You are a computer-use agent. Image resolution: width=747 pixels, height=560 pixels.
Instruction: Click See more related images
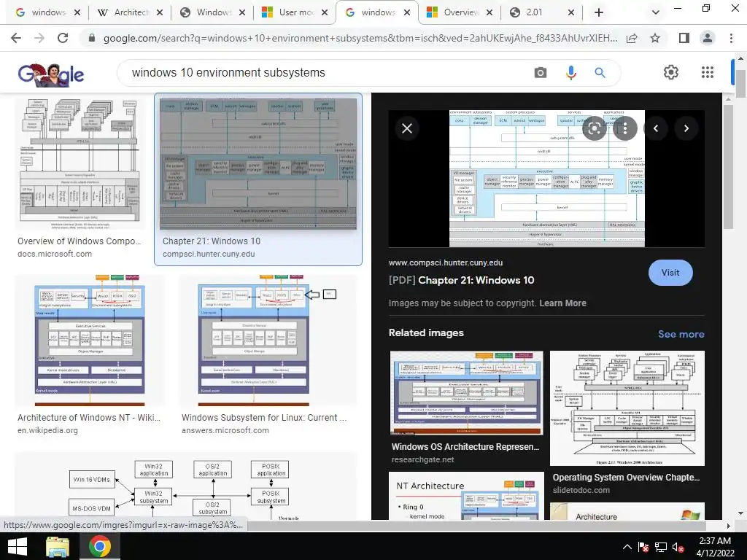pyautogui.click(x=681, y=334)
